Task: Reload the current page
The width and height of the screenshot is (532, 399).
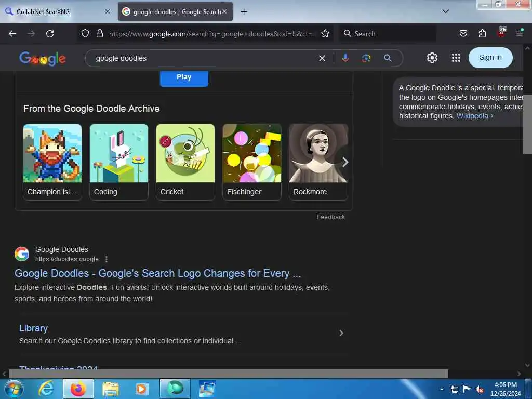Action: point(50,34)
